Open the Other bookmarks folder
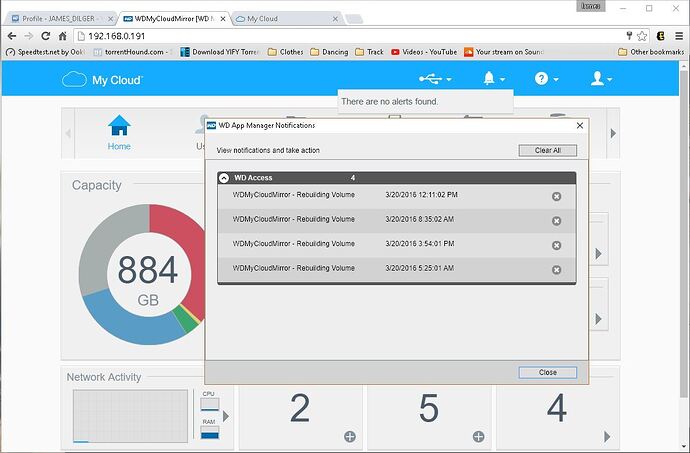 651,52
